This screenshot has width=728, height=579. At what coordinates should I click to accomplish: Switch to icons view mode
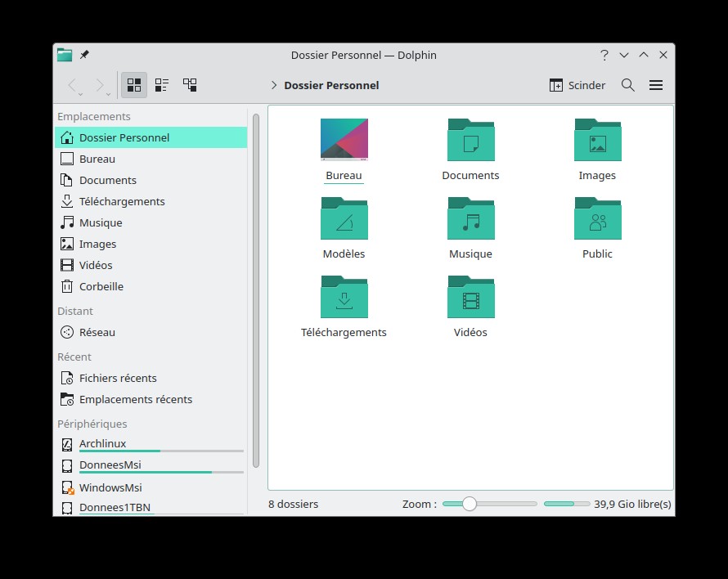pos(134,85)
